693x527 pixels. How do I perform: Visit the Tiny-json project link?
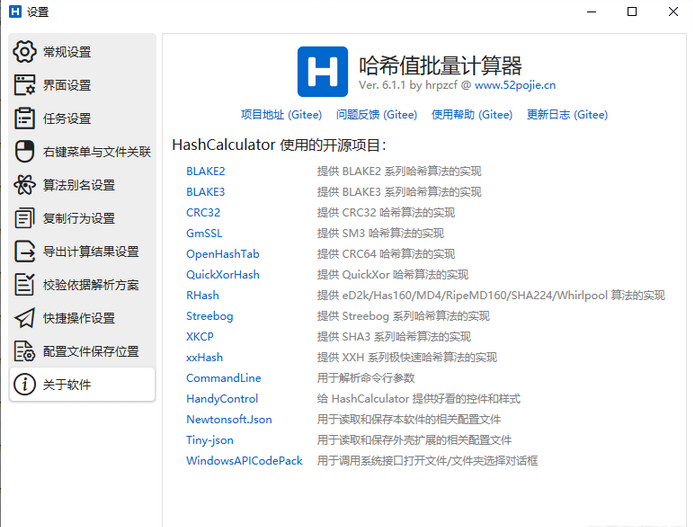(210, 440)
